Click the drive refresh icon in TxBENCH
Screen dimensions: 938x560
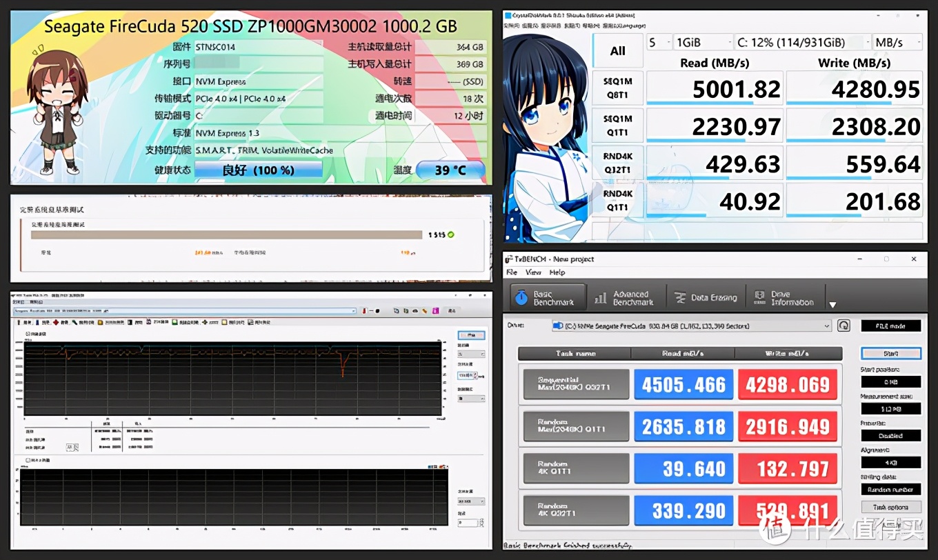coord(844,326)
